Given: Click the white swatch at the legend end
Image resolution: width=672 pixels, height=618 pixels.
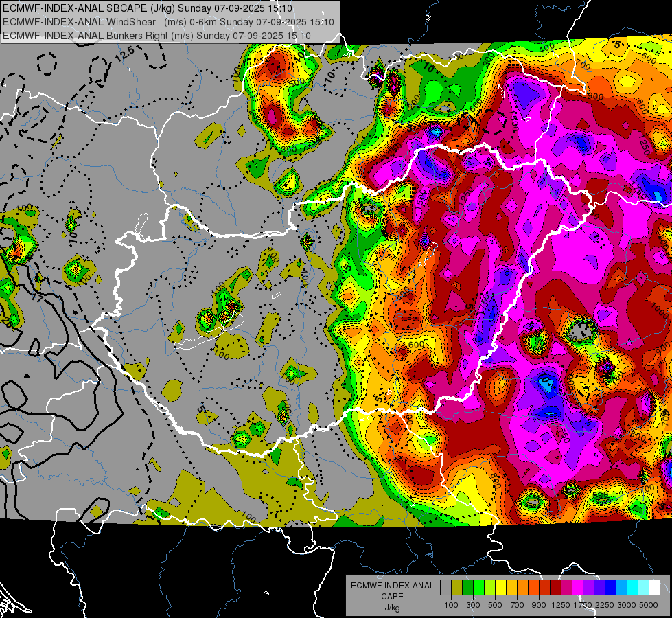Looking at the screenshot, I should click(x=654, y=588).
